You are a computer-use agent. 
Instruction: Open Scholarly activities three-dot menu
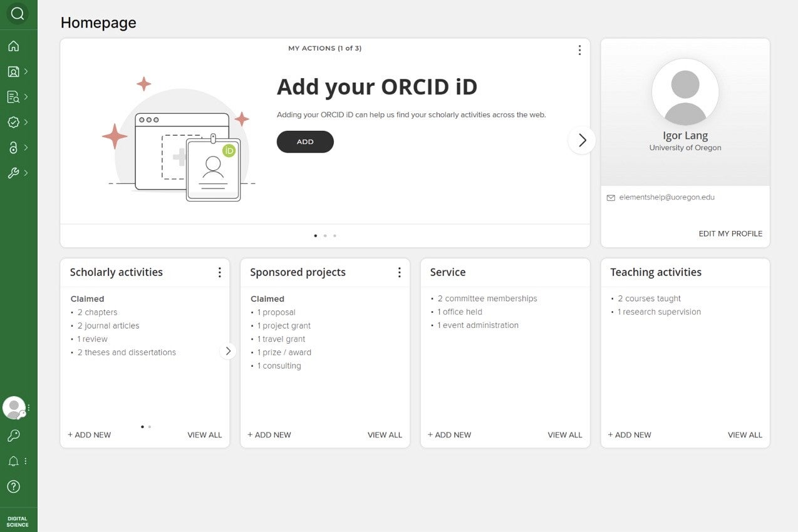[219, 272]
